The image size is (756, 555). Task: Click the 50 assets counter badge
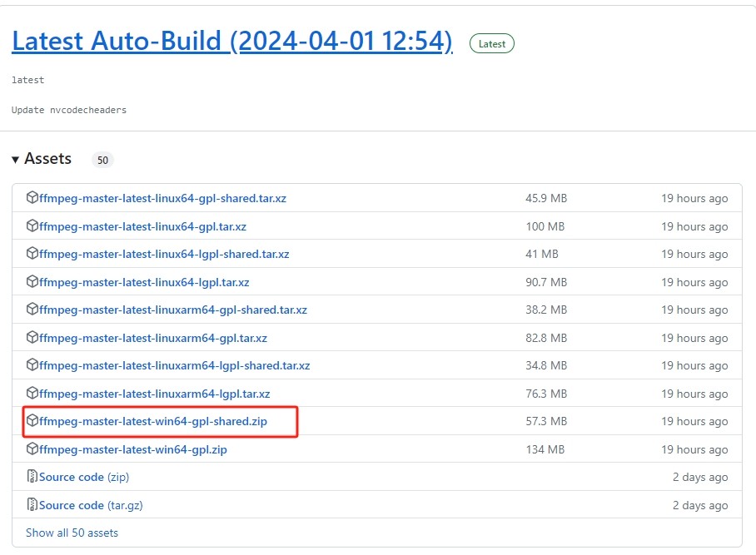coord(102,160)
